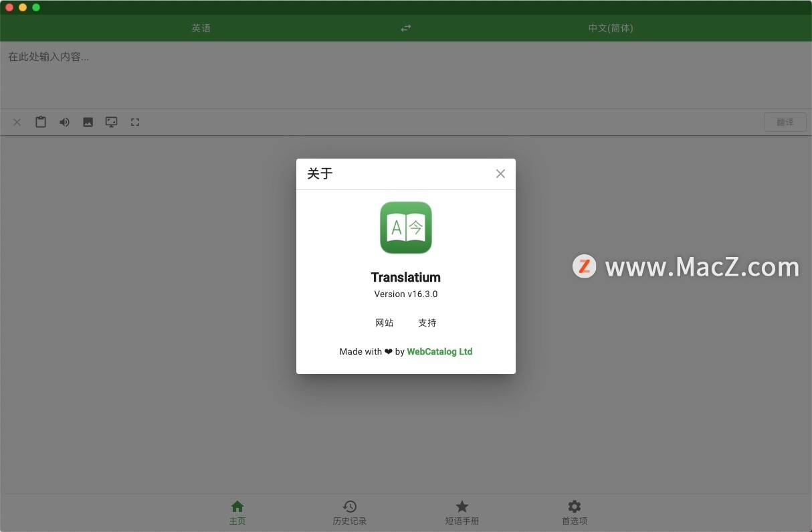Screen dimensions: 812x532
Task: Play the text with speaker icon
Action: [x=64, y=122]
